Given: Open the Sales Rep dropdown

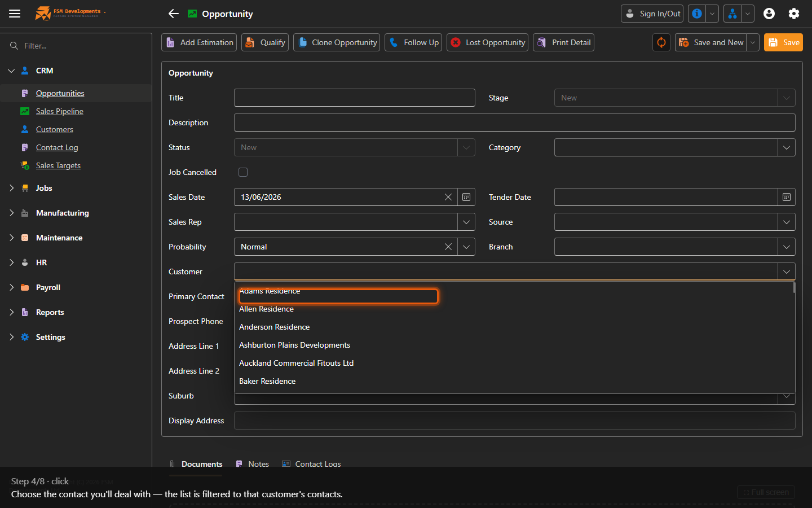Looking at the screenshot, I should click(466, 222).
